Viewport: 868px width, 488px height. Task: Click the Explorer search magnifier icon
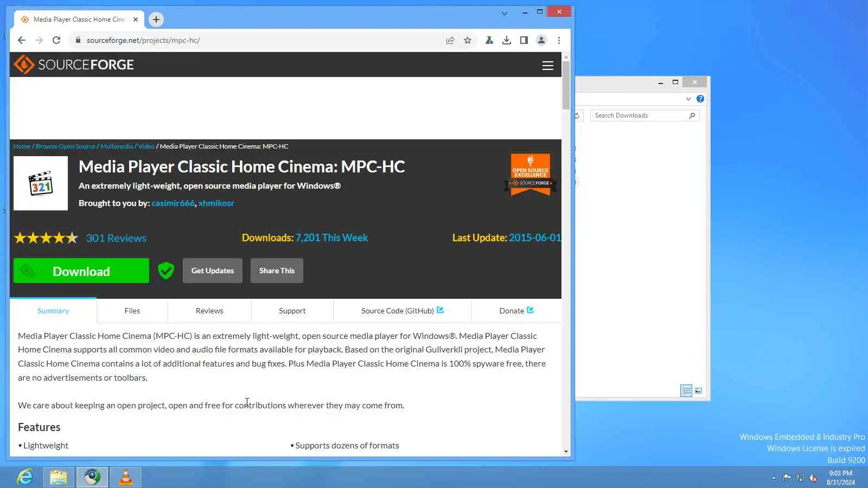click(x=692, y=115)
